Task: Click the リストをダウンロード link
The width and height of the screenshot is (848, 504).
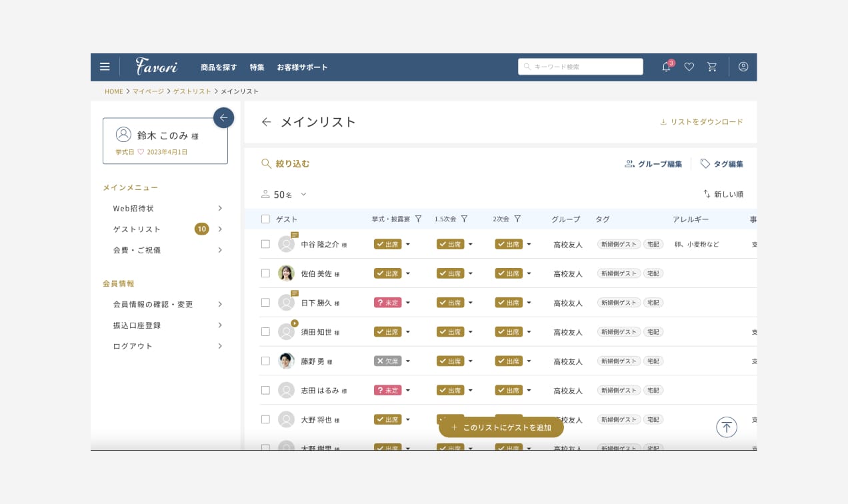Action: [701, 122]
